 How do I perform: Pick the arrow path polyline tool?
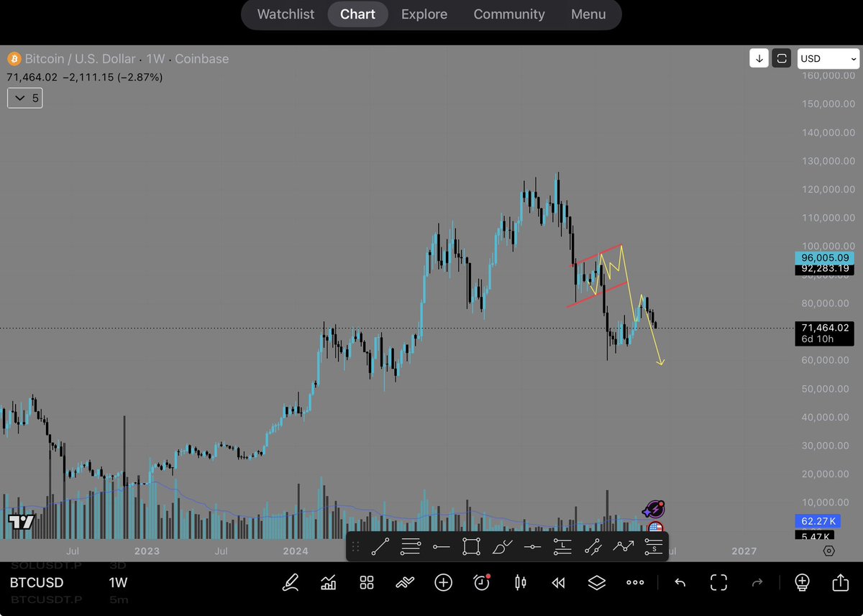click(623, 547)
